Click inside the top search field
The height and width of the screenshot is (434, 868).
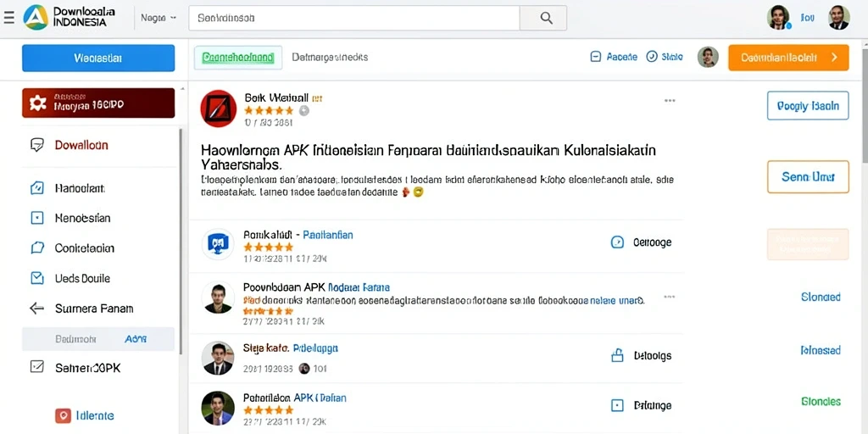click(354, 18)
